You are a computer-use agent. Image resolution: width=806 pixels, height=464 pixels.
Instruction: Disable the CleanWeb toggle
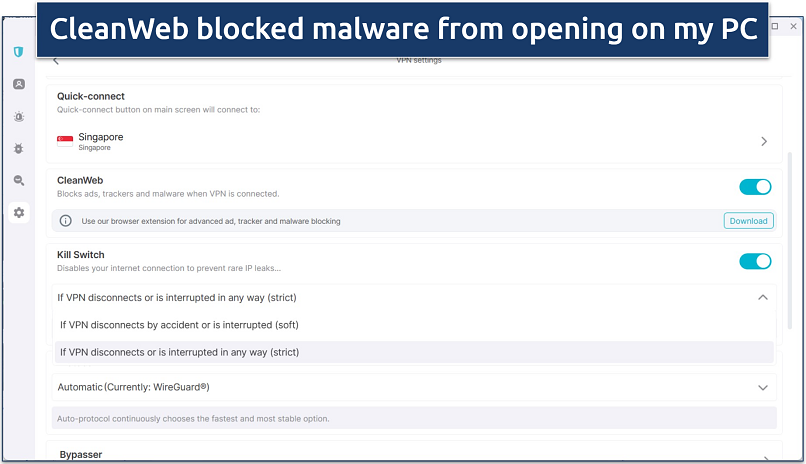click(755, 187)
